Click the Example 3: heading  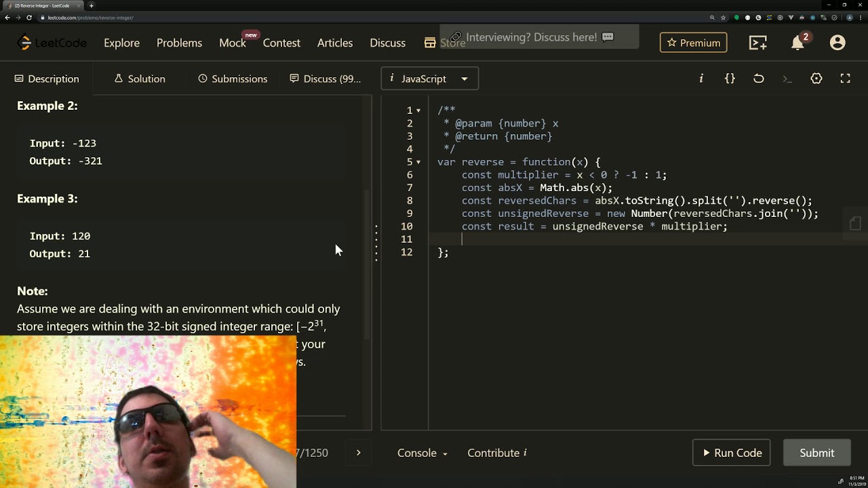point(47,199)
